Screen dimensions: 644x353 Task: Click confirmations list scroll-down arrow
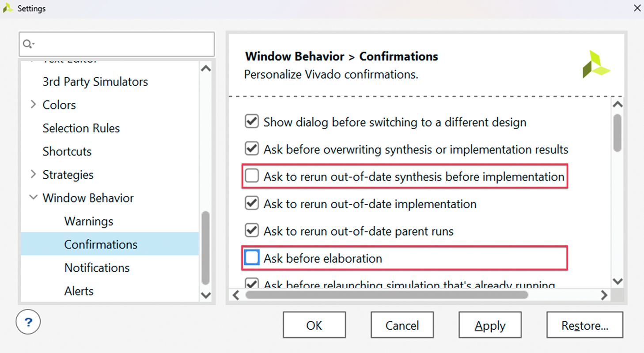618,281
